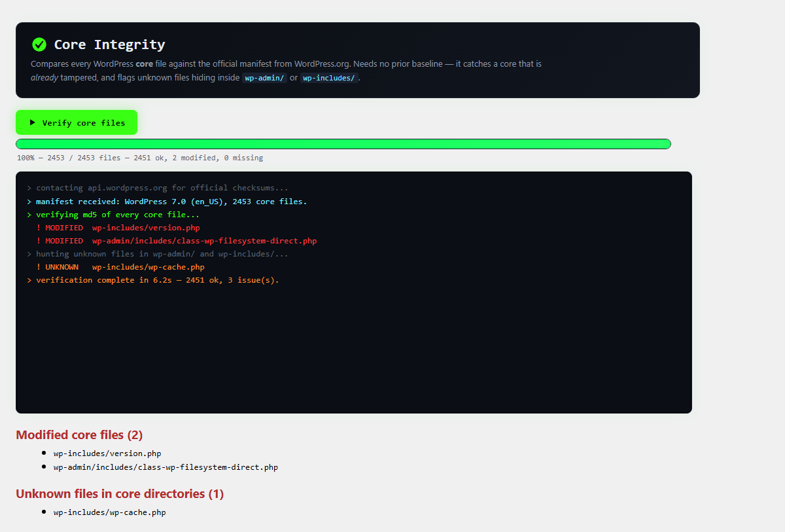785x532 pixels.
Task: Click the wp-includes/ code tag in description
Action: coord(329,78)
